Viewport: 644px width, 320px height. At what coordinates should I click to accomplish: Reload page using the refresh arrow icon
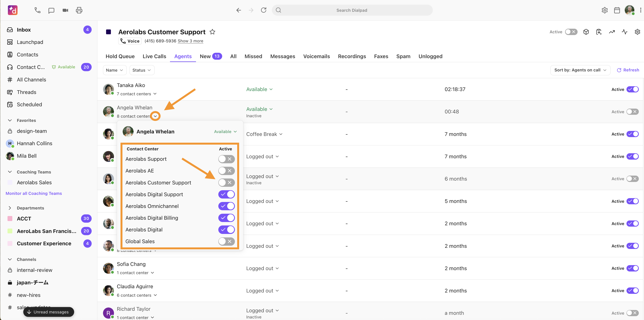pos(264,10)
